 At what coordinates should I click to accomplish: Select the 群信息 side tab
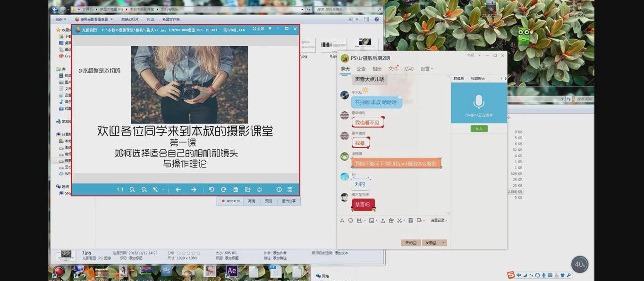[x=459, y=78]
